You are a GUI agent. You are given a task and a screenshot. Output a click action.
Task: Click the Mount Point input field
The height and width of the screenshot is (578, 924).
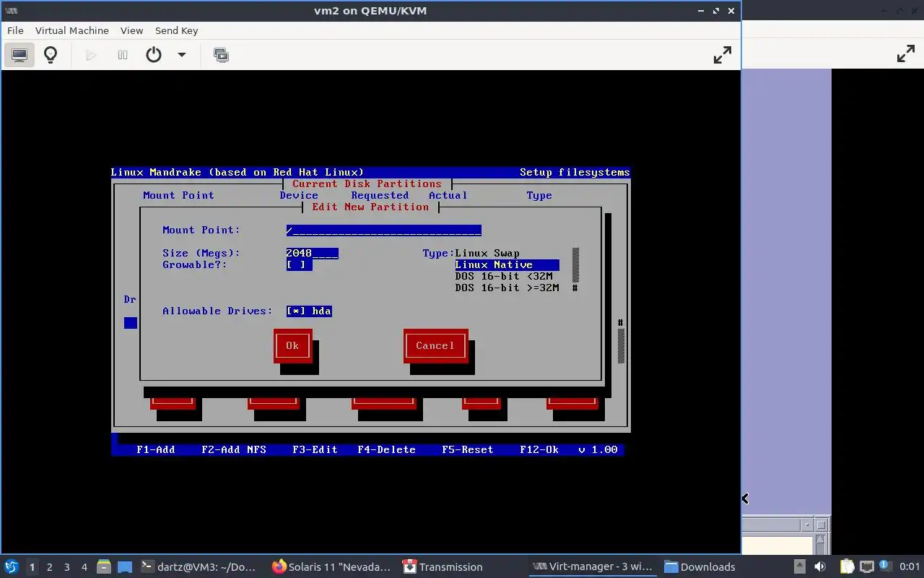tap(383, 230)
